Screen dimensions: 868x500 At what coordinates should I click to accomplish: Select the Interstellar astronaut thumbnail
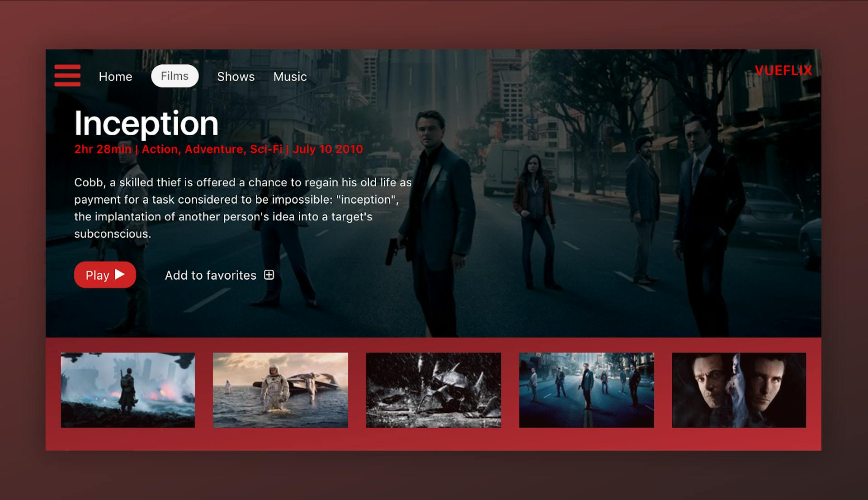click(x=280, y=390)
